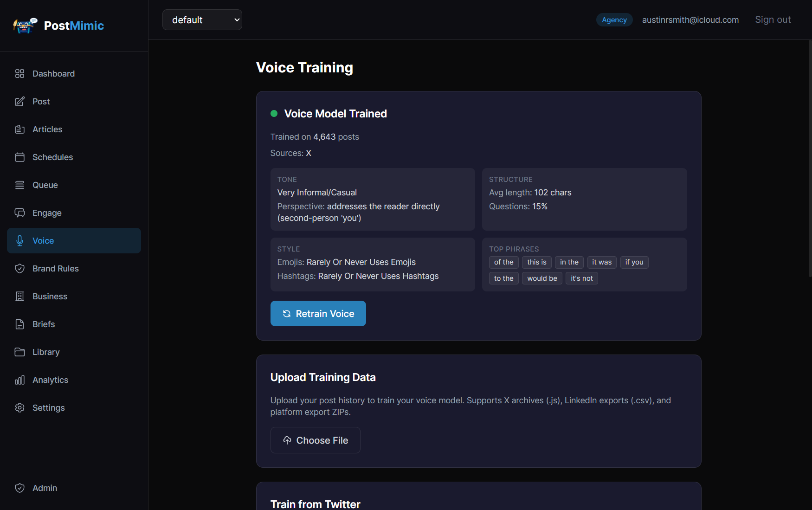
Task: Click the Settings gear icon
Action: coord(19,408)
